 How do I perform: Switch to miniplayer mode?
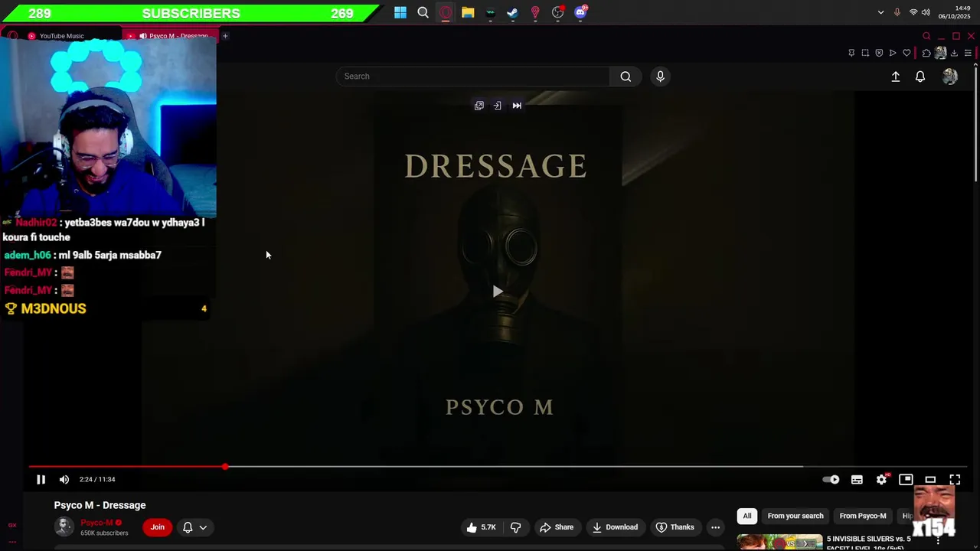tap(906, 479)
